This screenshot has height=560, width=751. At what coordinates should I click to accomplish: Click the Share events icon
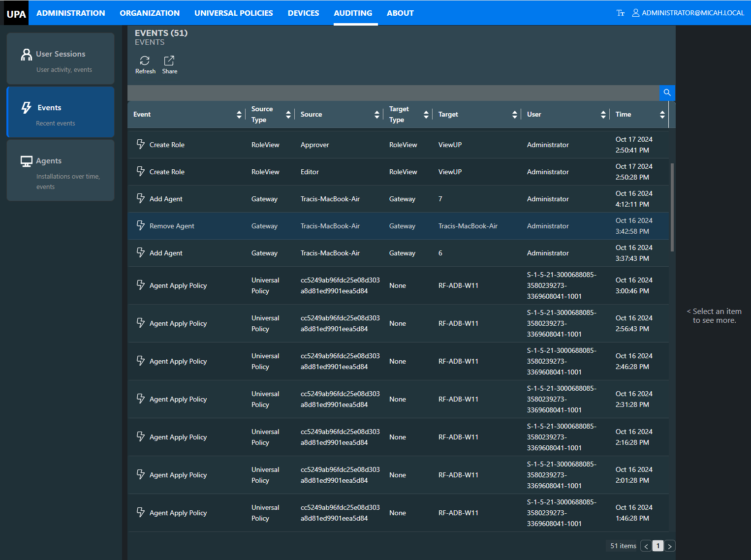(x=169, y=61)
